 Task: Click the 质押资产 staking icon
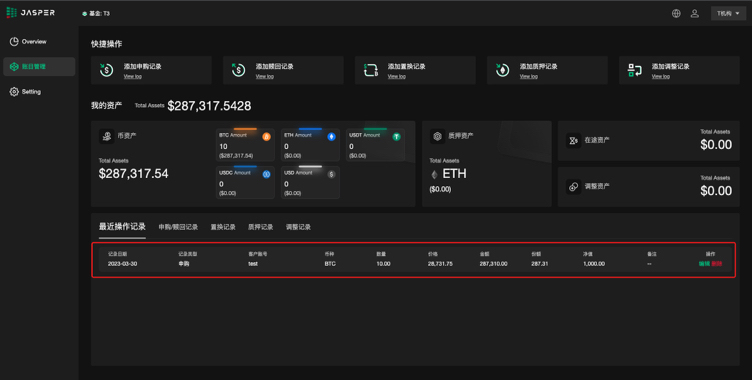[437, 136]
